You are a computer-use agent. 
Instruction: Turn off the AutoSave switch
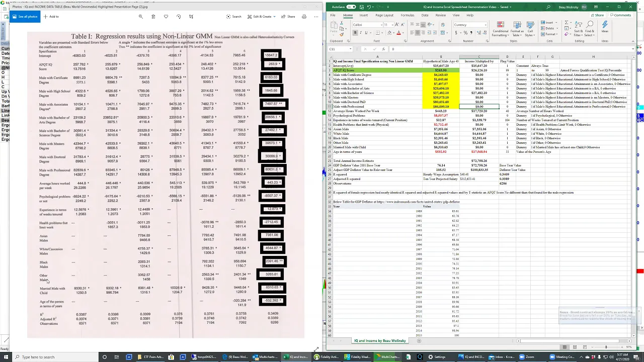351,7
